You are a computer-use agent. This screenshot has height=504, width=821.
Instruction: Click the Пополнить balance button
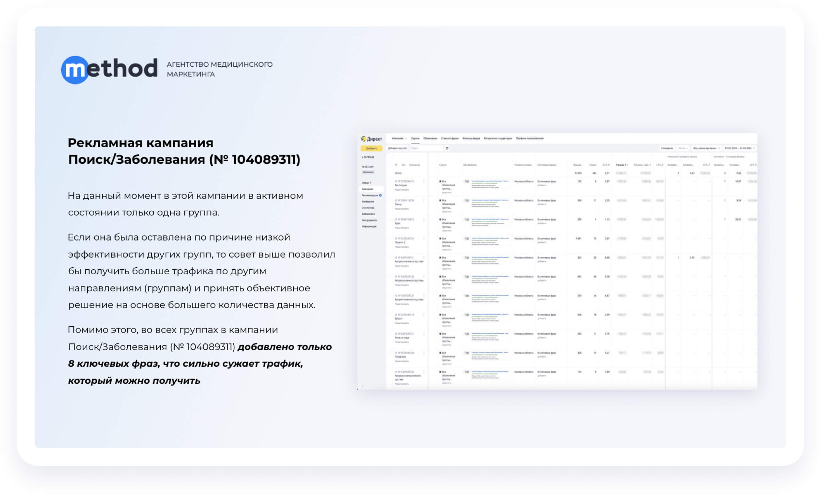point(368,172)
